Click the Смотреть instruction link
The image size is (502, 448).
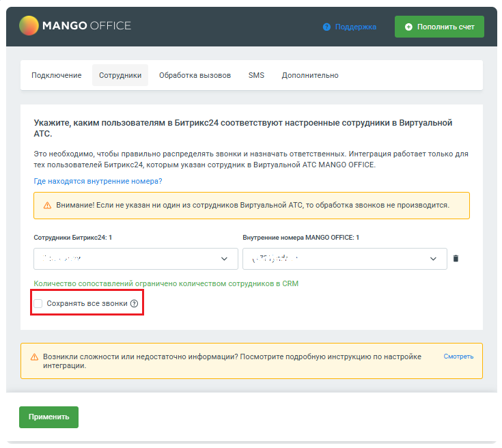tap(458, 356)
